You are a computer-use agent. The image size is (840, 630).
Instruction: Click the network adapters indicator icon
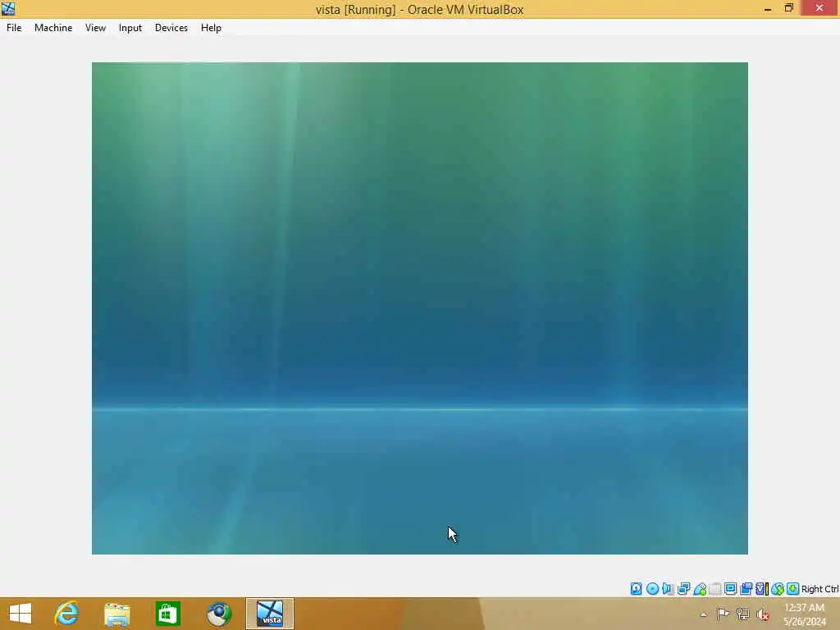pos(683,589)
